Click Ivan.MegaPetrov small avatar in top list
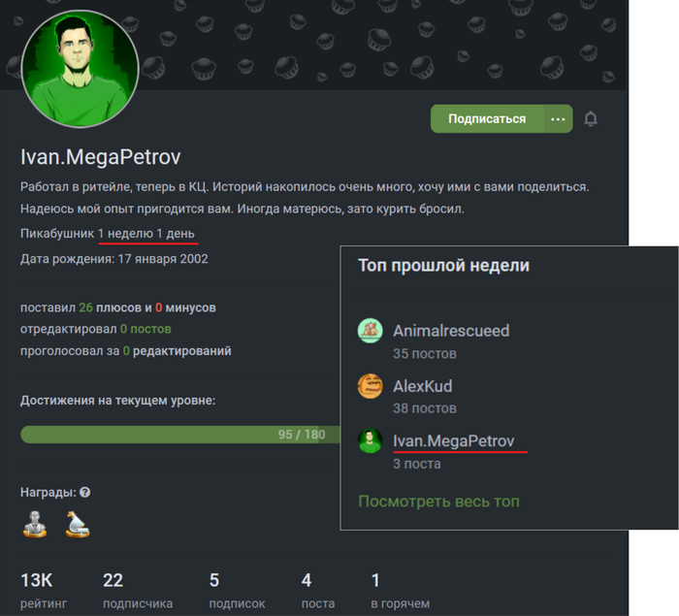Viewport: 679px width, 616px height. tap(371, 441)
